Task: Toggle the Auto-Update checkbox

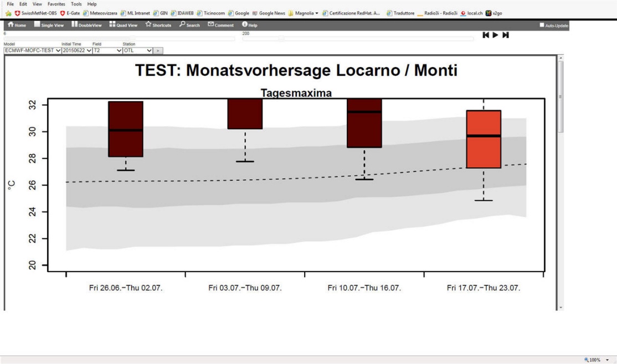Action: click(542, 25)
